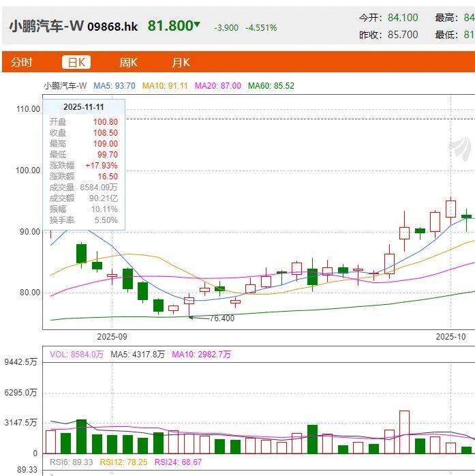Click the 2025-10 date axis label
This screenshot has width=475, height=476.
pyautogui.click(x=450, y=337)
